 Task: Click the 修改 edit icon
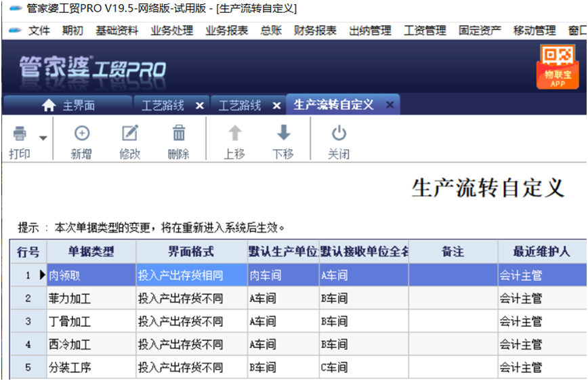(x=130, y=133)
